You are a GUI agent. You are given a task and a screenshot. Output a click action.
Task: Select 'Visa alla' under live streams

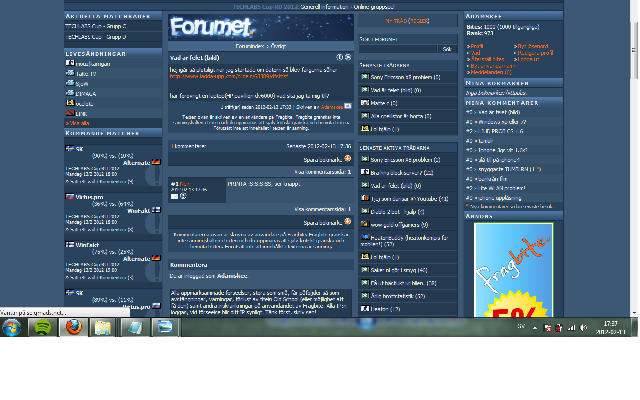click(x=74, y=123)
